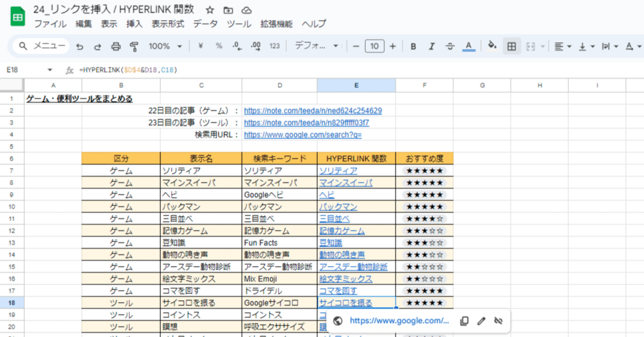Screen dimensions: 644x337
Task: Select the Paint format tool
Action: [x=134, y=46]
